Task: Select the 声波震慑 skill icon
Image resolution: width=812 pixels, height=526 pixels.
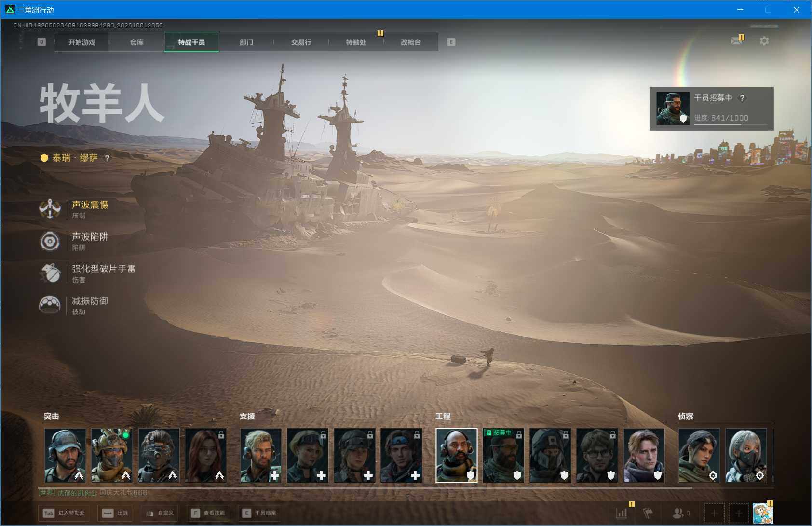Action: point(50,209)
